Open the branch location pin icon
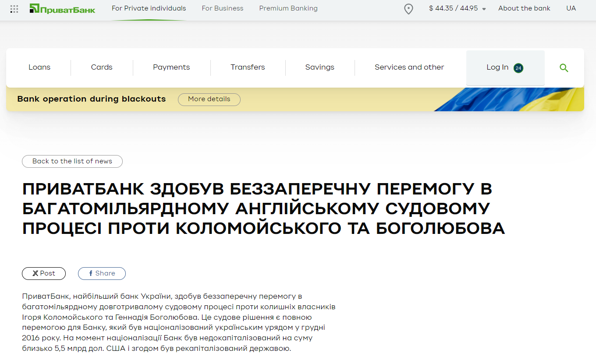The image size is (596, 364). [x=408, y=9]
